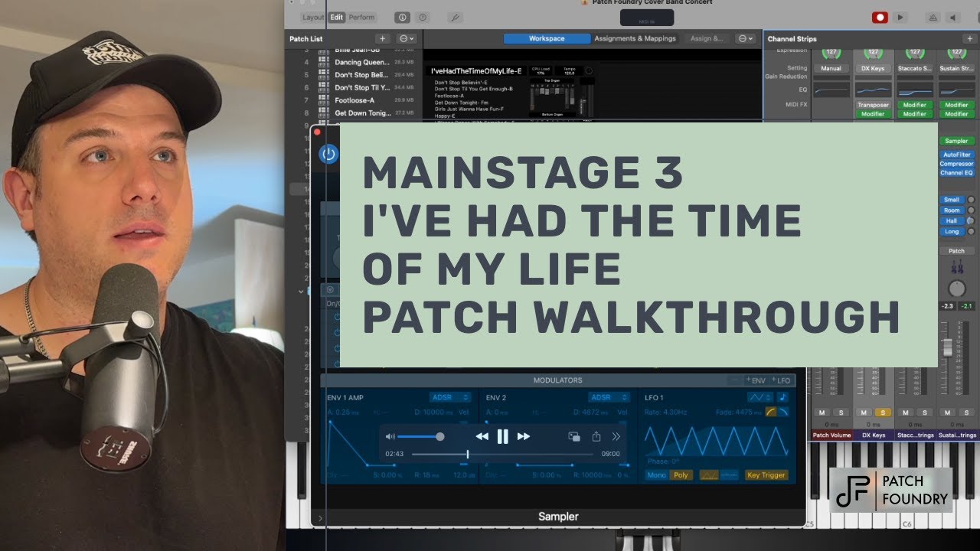Open the Compressor audio effect
The height and width of the screenshot is (551, 980).
coord(956,164)
